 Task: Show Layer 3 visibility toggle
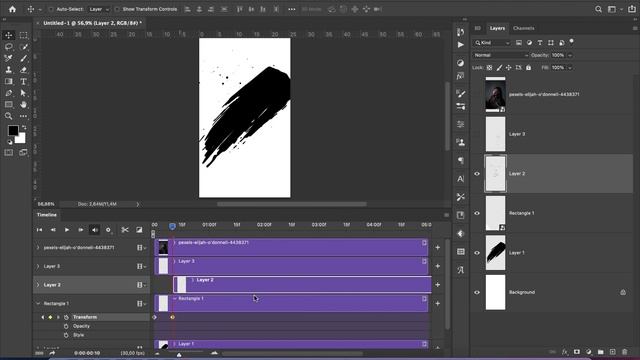(x=477, y=134)
